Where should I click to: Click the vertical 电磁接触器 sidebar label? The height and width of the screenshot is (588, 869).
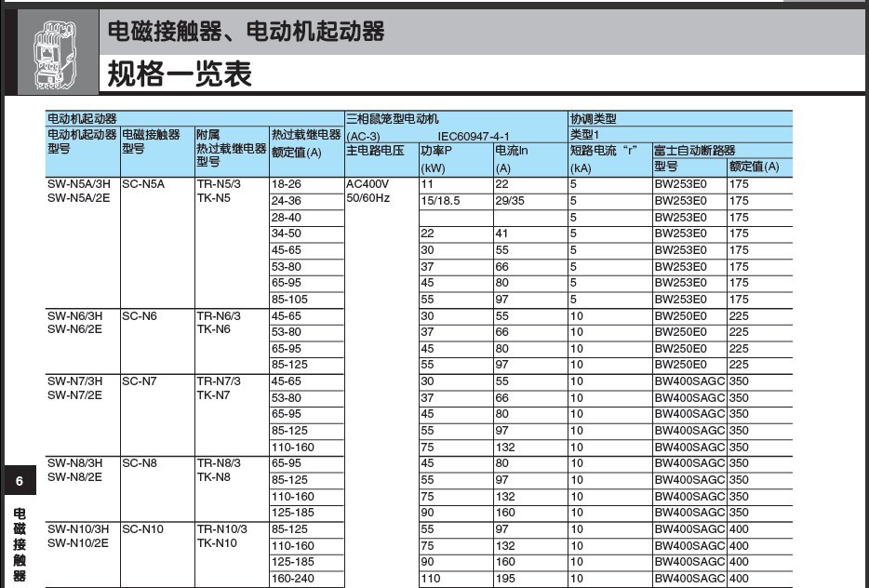(x=20, y=545)
